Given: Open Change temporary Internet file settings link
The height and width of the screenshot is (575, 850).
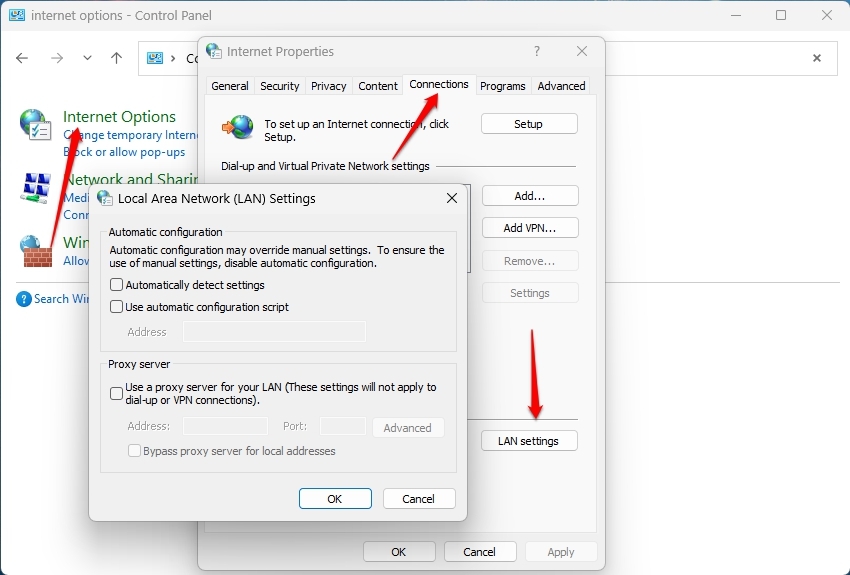Looking at the screenshot, I should (130, 135).
